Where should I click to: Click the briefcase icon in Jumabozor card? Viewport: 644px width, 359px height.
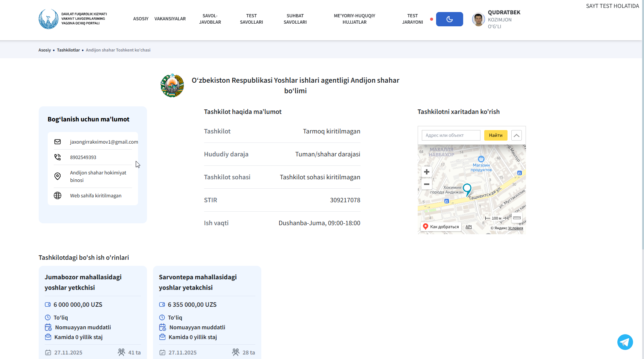(48, 337)
